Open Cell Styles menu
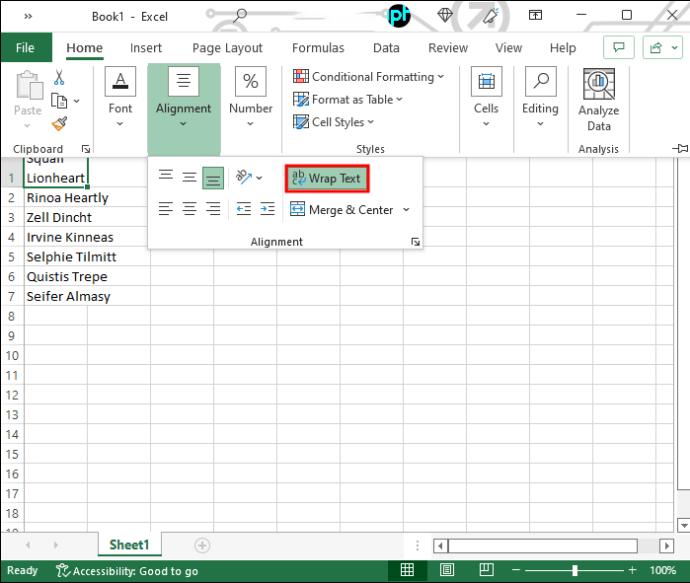 [x=333, y=122]
